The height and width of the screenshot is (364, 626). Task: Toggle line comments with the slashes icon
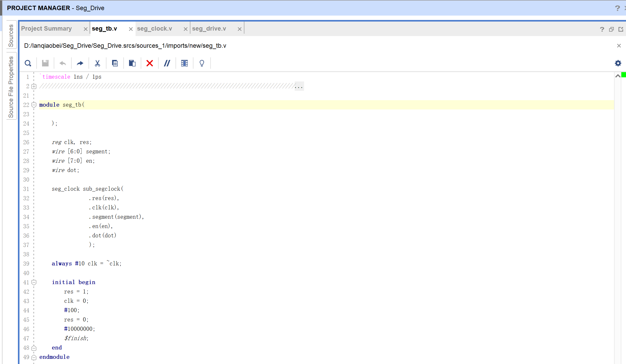pos(167,63)
